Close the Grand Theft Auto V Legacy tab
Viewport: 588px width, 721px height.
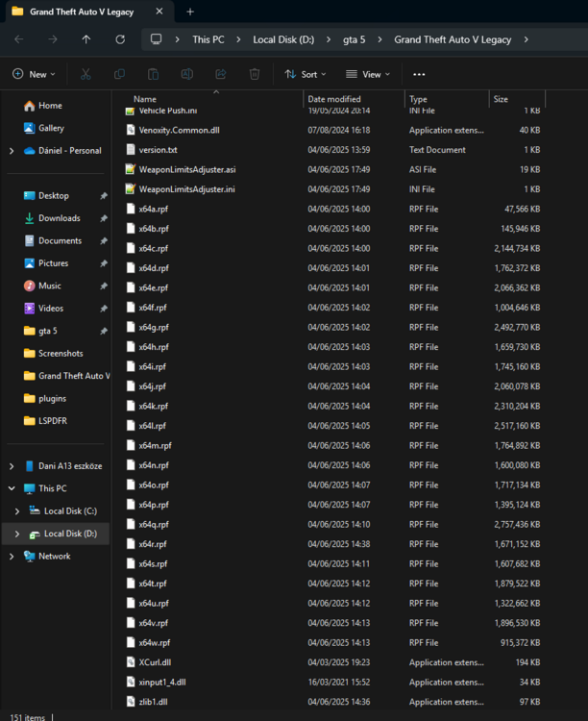pos(159,12)
